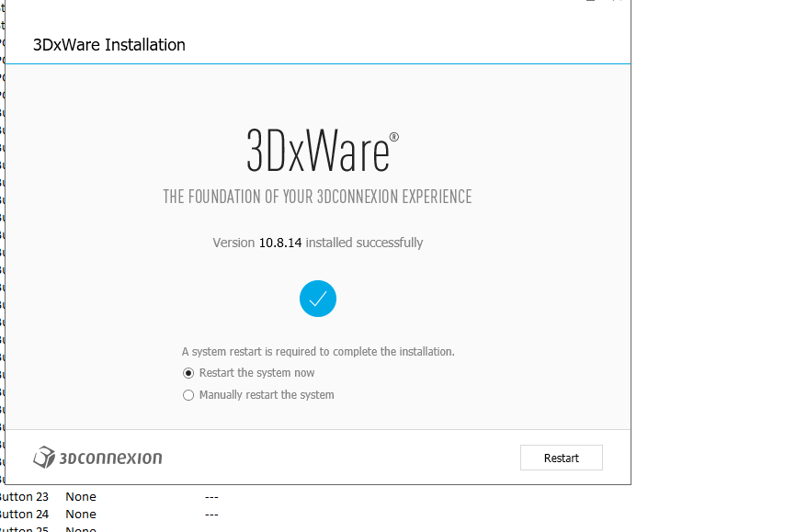Click the blue checkmark success icon
This screenshot has width=796, height=532.
318,299
